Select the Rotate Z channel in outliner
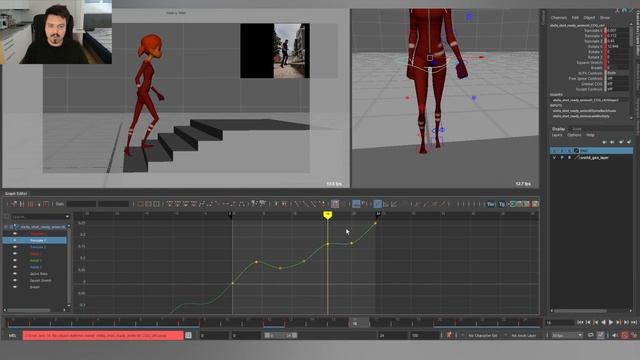640x360 pixels. pyautogui.click(x=36, y=267)
